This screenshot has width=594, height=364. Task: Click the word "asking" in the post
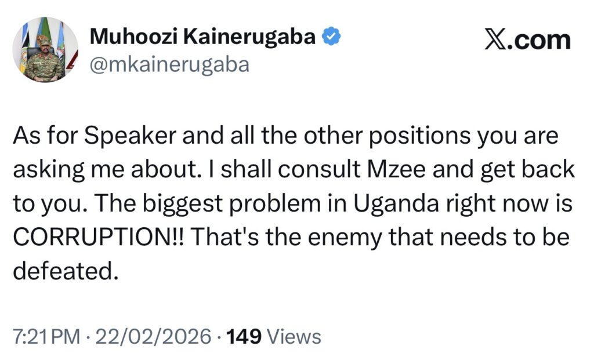[x=46, y=170]
